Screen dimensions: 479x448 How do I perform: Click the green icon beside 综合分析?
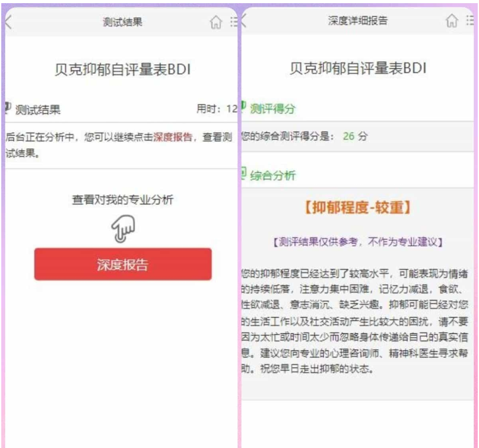click(x=244, y=174)
